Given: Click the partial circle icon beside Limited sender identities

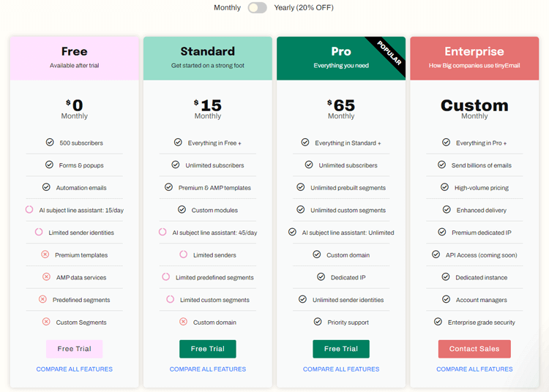Looking at the screenshot, I should (x=39, y=232).
